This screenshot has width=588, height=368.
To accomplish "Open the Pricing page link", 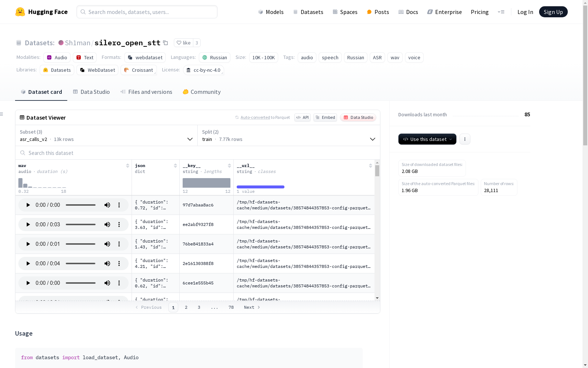I will [480, 12].
